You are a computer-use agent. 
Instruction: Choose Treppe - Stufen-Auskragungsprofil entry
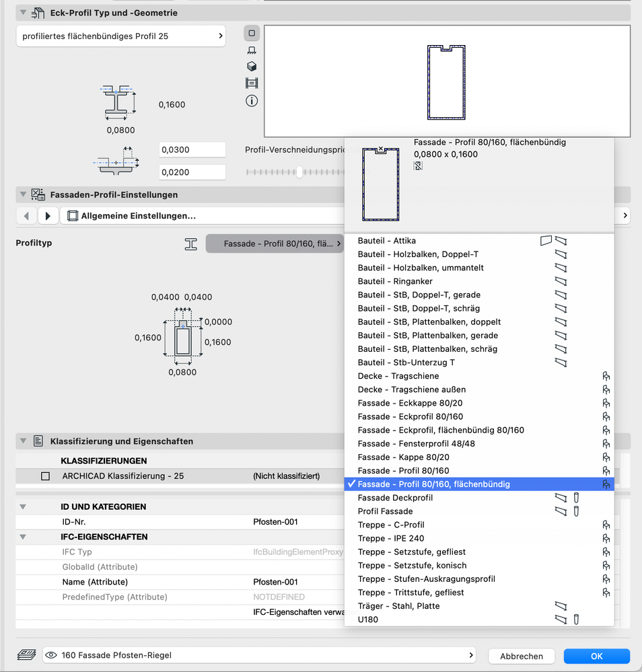479,579
